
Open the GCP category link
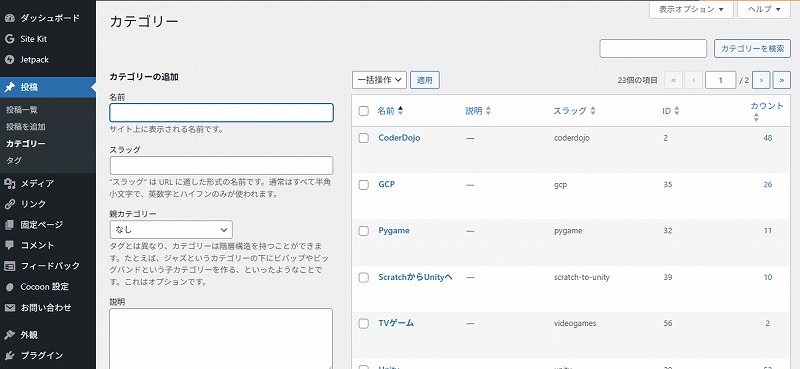pos(387,184)
